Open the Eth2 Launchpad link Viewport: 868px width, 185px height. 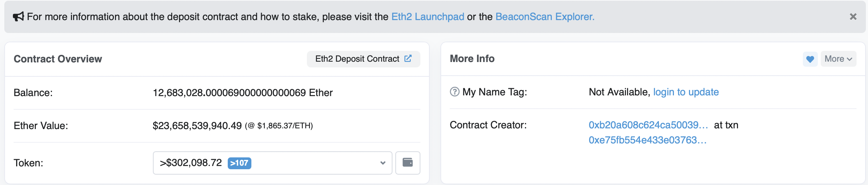428,16
